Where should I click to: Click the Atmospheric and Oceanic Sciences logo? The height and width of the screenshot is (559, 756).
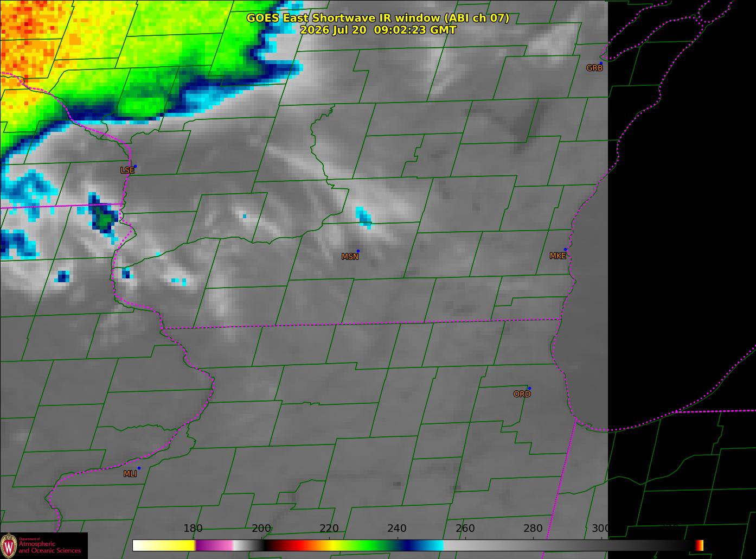[x=43, y=545]
